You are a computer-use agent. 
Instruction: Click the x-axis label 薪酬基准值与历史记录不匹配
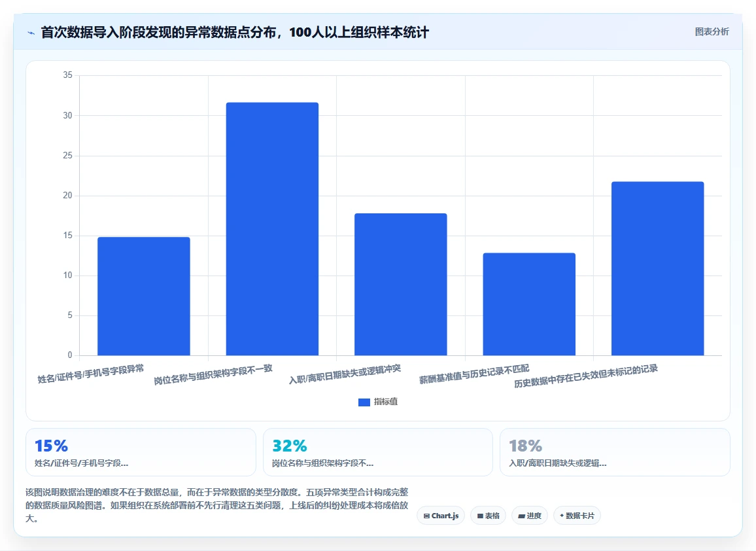(x=474, y=374)
